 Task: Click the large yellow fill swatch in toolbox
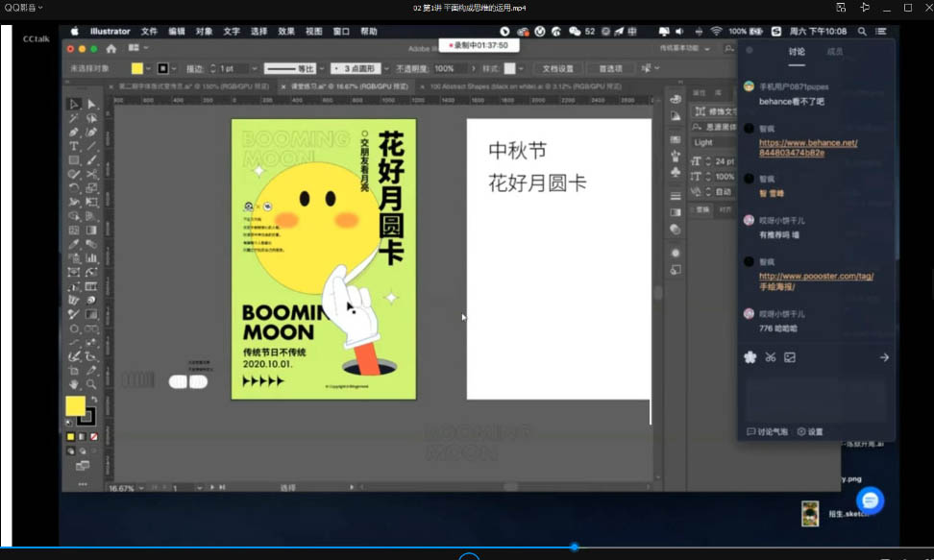coord(75,406)
